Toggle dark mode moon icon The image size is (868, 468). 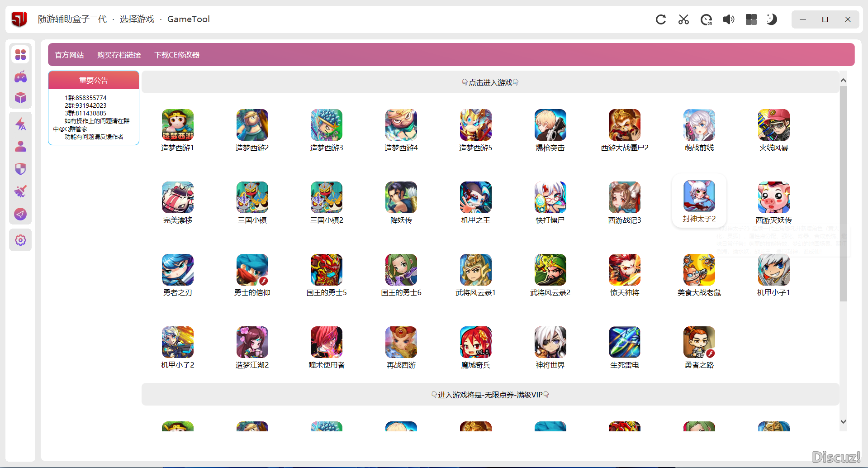772,19
